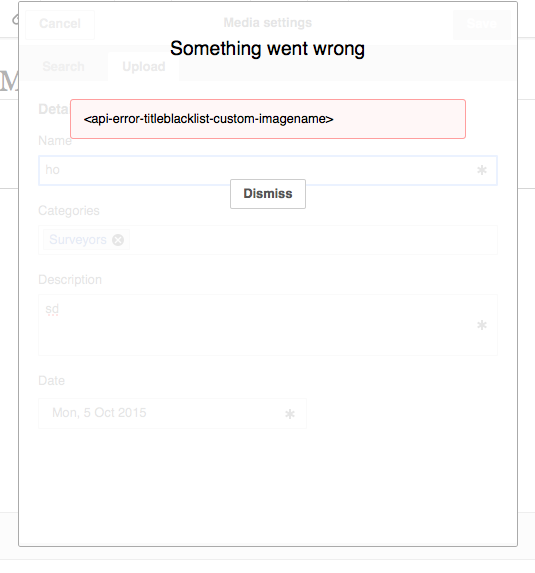Click the "Something went wrong" heading
The height and width of the screenshot is (573, 535).
coord(268,49)
